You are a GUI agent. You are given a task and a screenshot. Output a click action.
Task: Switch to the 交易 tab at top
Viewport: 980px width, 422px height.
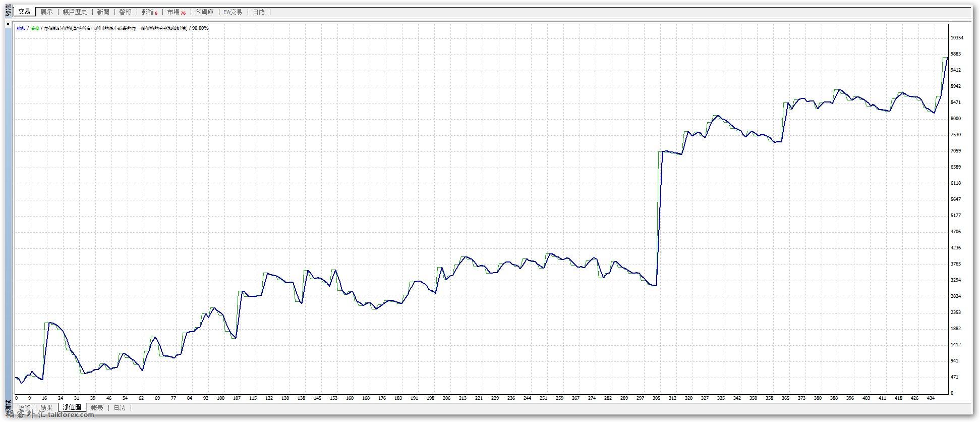24,12
